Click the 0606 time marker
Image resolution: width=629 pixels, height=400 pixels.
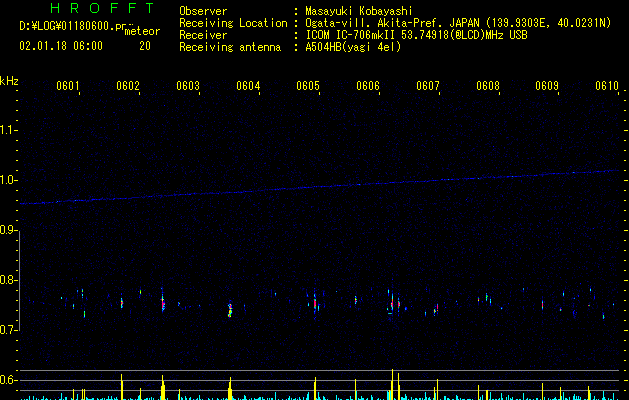coord(368,85)
